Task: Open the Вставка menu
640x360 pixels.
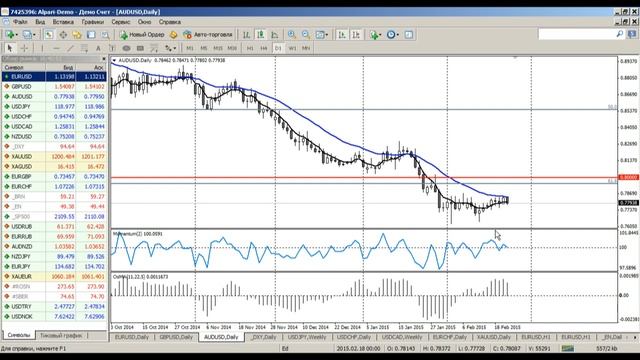Action: pyautogui.click(x=63, y=22)
